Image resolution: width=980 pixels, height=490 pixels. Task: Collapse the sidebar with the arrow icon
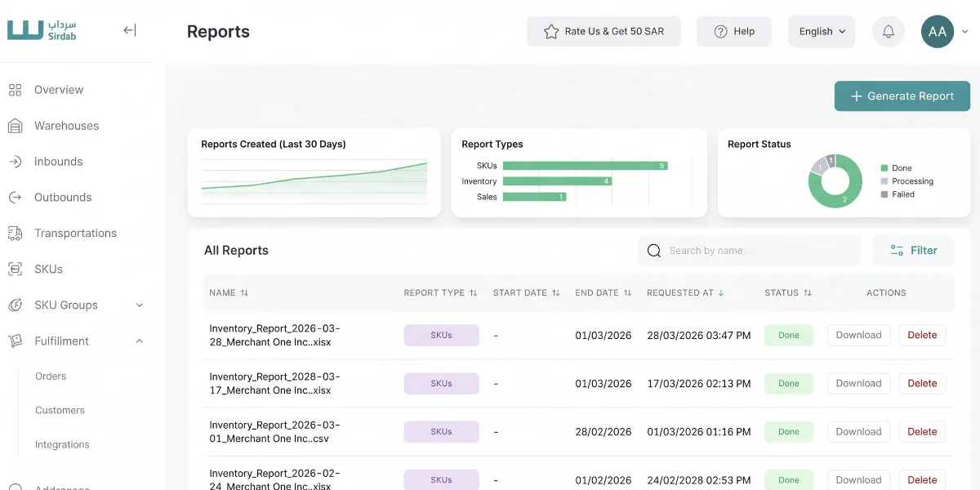pos(130,30)
